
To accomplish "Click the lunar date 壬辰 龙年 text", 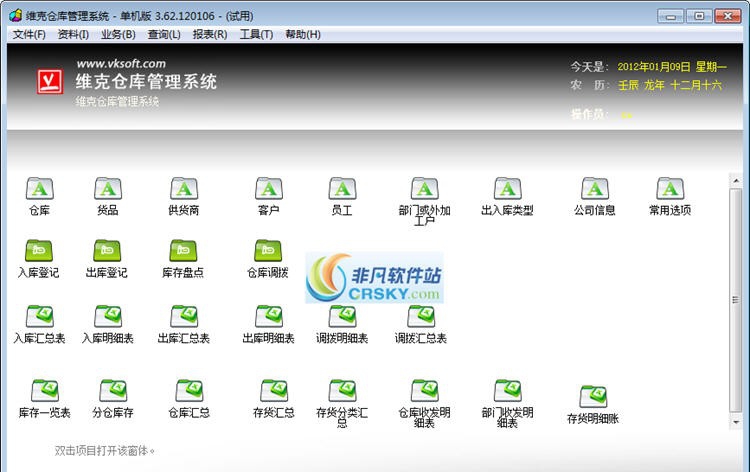I will tap(641, 85).
